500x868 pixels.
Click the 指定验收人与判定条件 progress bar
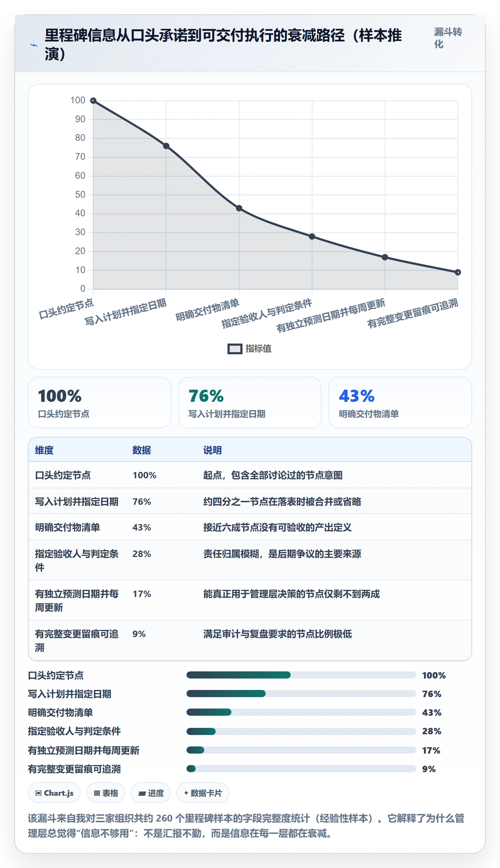click(301, 731)
